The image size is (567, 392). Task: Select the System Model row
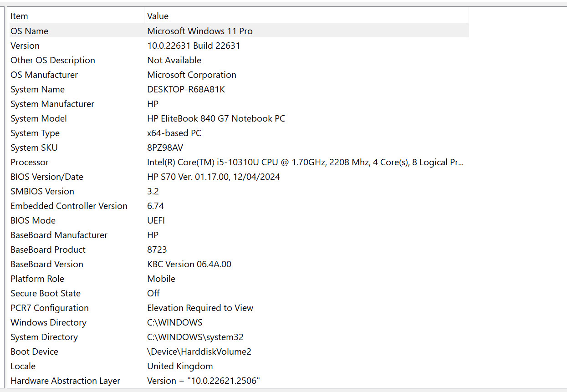(239, 118)
